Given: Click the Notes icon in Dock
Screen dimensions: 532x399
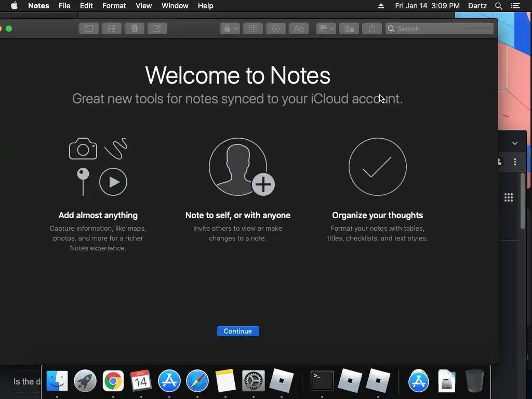Looking at the screenshot, I should click(x=225, y=381).
